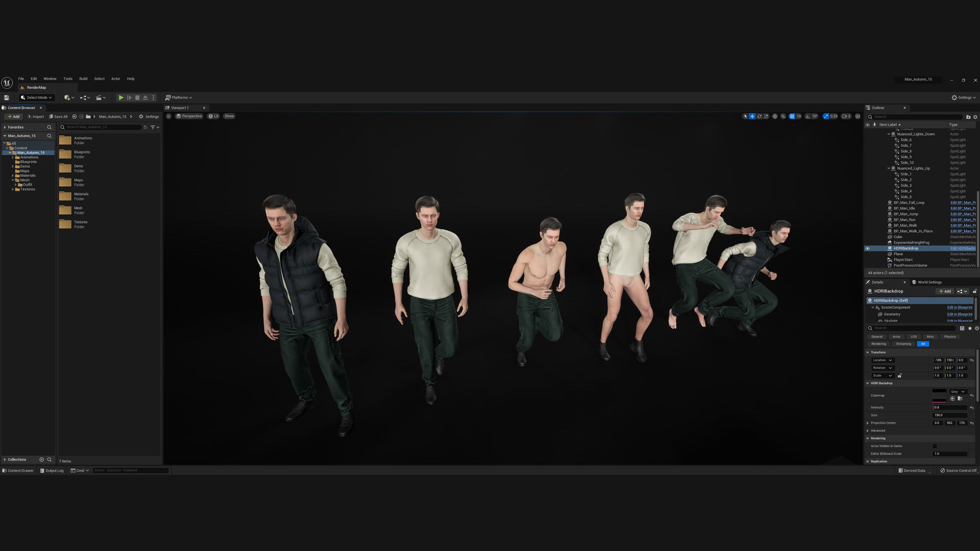This screenshot has height=551, width=980.
Task: Toggle scale snapping in viewport
Action: point(826,116)
